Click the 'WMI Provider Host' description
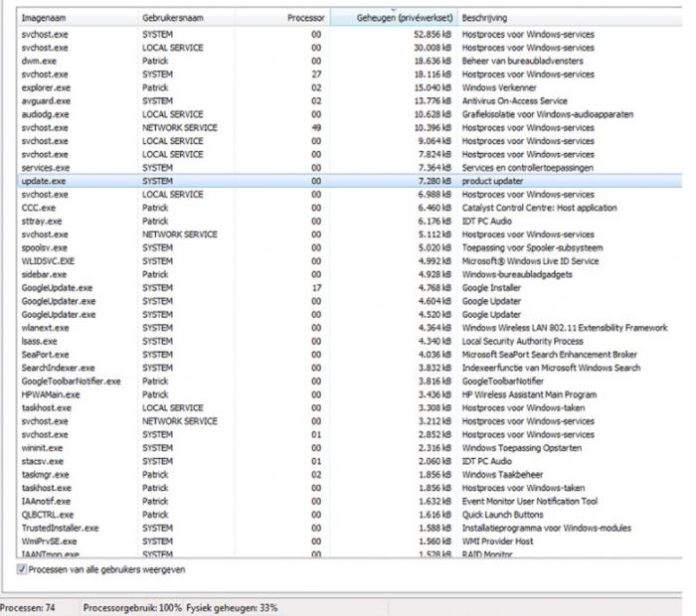 pos(497,541)
